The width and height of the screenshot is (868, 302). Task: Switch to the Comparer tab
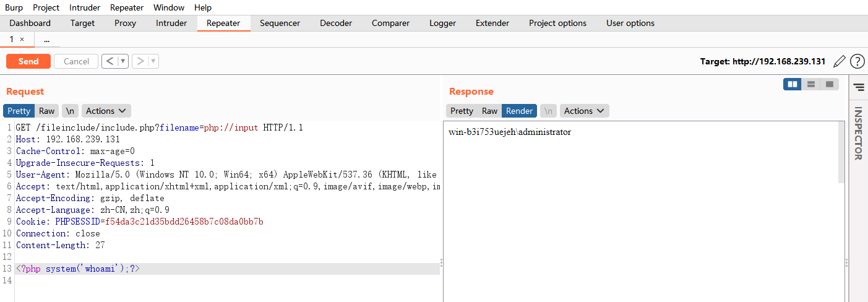[390, 23]
